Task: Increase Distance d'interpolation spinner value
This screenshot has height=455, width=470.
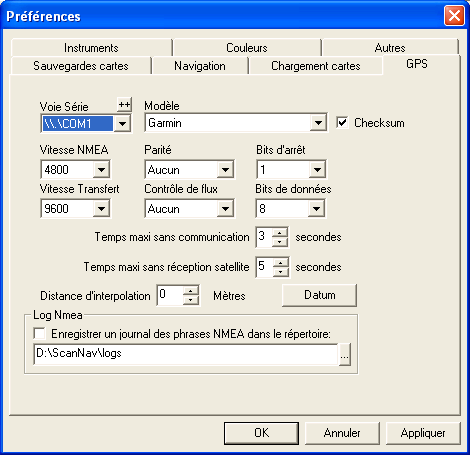Action: click(191, 291)
